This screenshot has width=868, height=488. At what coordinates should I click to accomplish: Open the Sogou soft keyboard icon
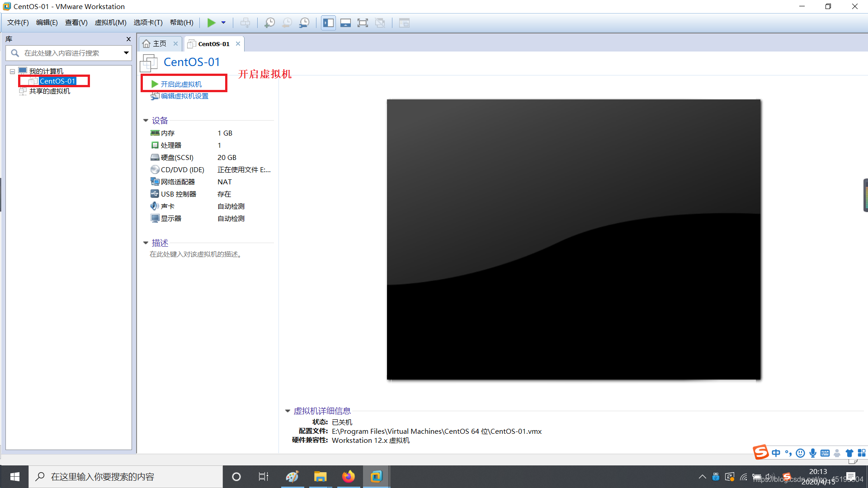tap(825, 453)
